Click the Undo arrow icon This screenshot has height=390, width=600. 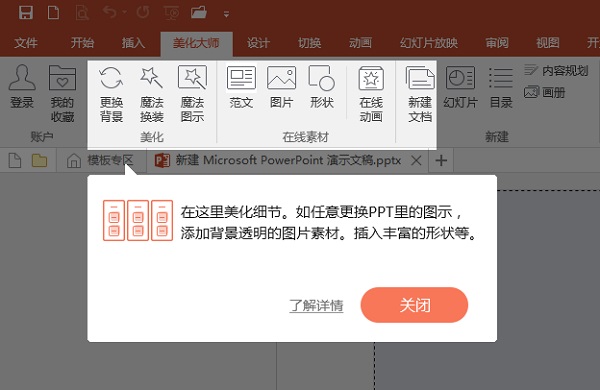click(x=110, y=12)
